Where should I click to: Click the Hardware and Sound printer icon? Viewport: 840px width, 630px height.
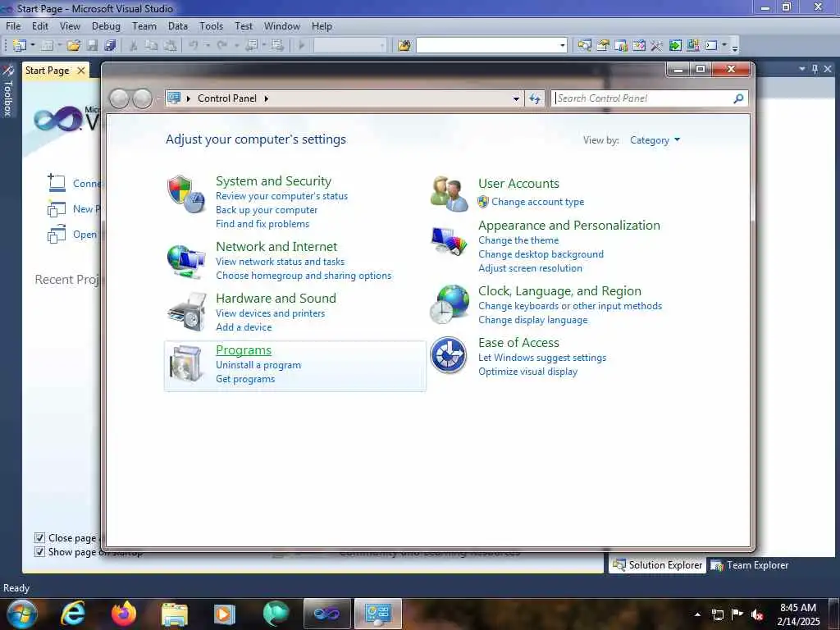tap(186, 312)
